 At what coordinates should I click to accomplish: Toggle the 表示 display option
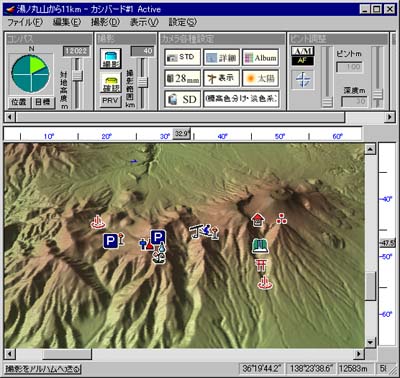click(221, 78)
